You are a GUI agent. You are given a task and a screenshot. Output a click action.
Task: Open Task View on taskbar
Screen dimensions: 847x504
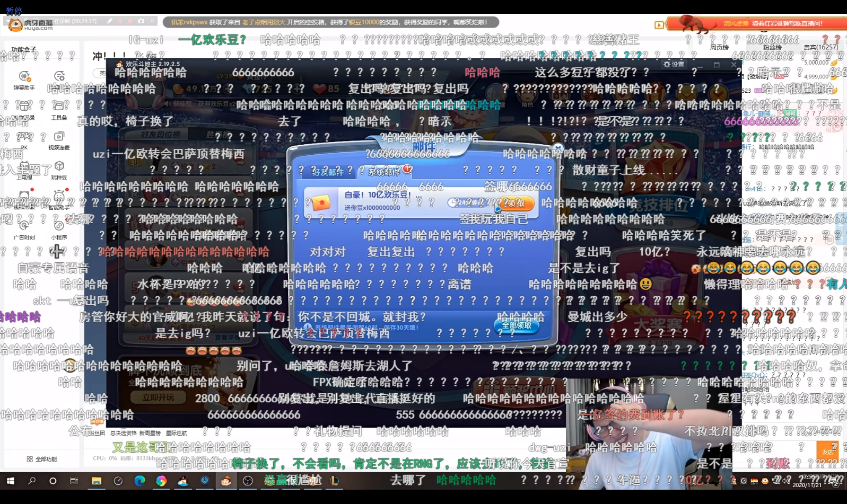pyautogui.click(x=74, y=481)
